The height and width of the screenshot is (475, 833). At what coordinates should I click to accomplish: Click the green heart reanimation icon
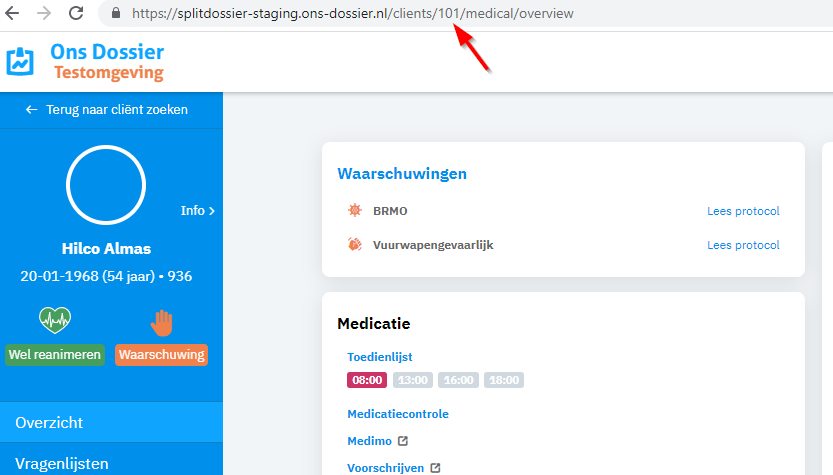[55, 320]
